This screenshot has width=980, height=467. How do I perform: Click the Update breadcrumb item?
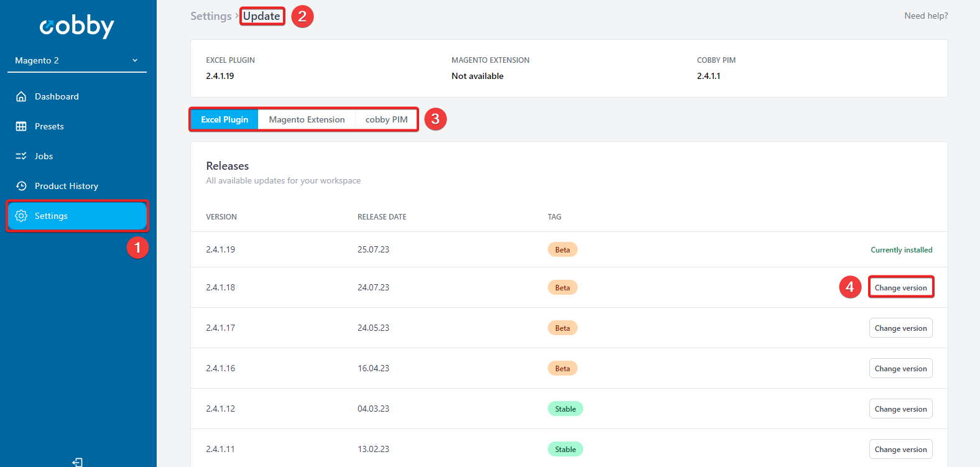coord(262,16)
